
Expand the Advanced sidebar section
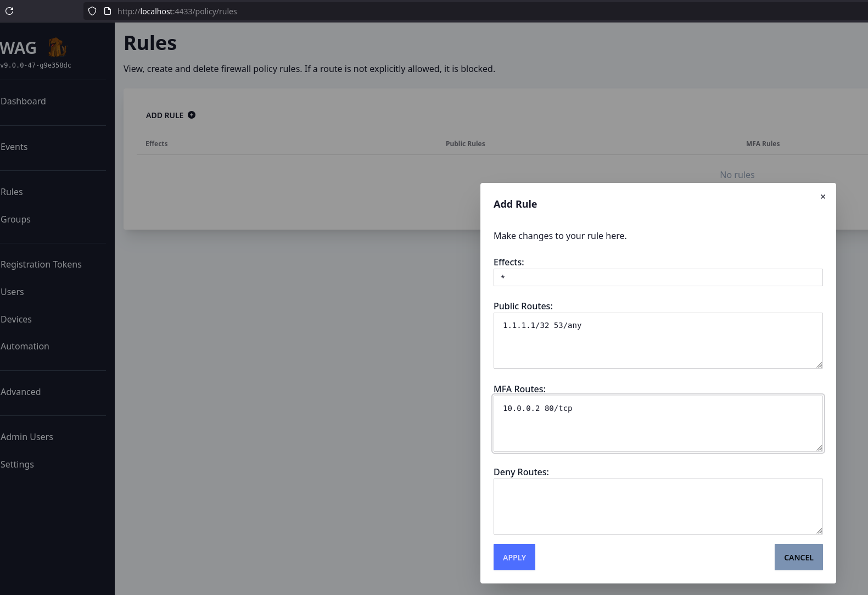[x=21, y=392]
